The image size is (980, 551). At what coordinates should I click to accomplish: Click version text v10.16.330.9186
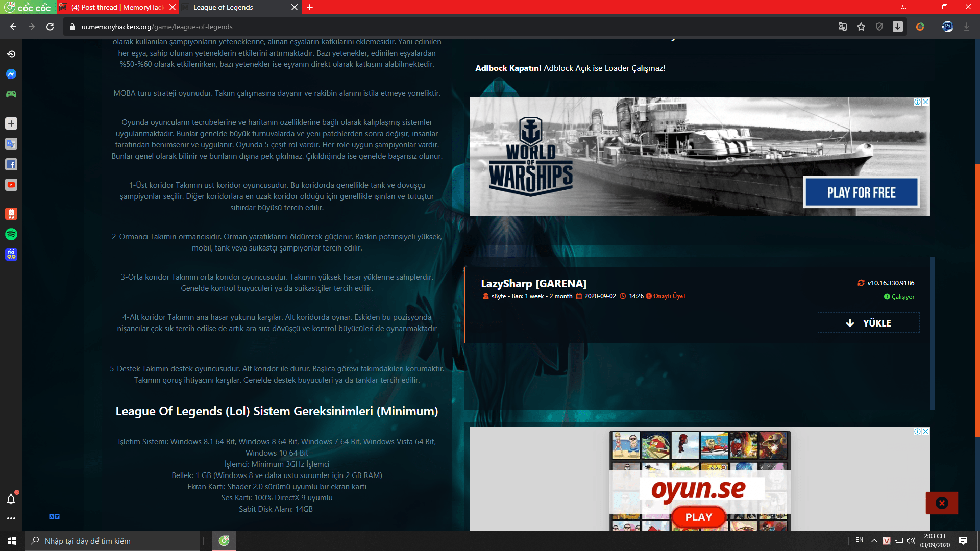pyautogui.click(x=891, y=283)
